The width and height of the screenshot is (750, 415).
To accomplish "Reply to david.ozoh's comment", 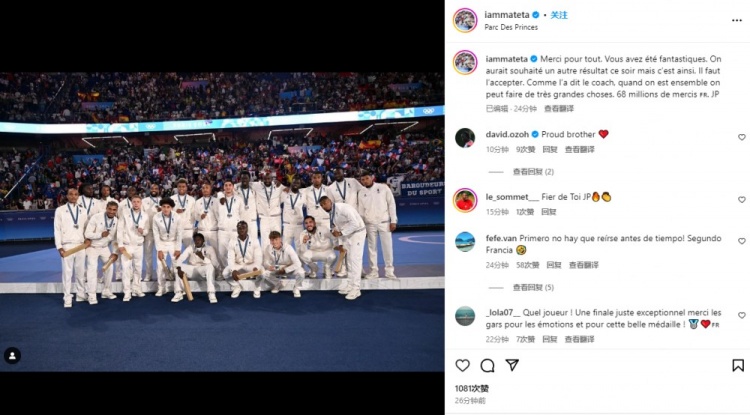I will (550, 150).
